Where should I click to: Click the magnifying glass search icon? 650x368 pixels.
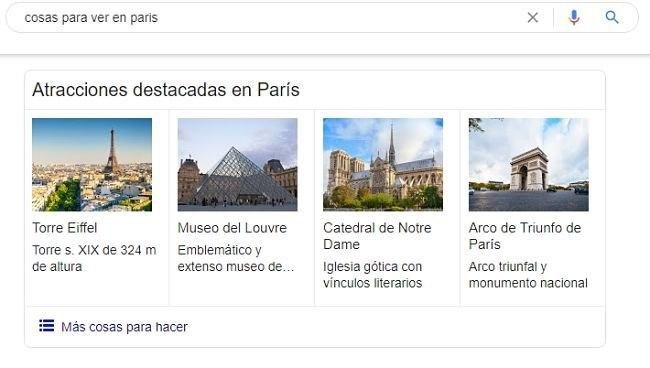click(x=612, y=17)
